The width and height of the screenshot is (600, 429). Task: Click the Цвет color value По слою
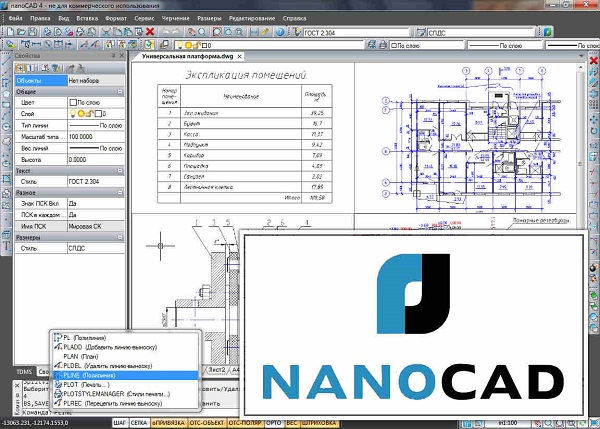pos(96,103)
